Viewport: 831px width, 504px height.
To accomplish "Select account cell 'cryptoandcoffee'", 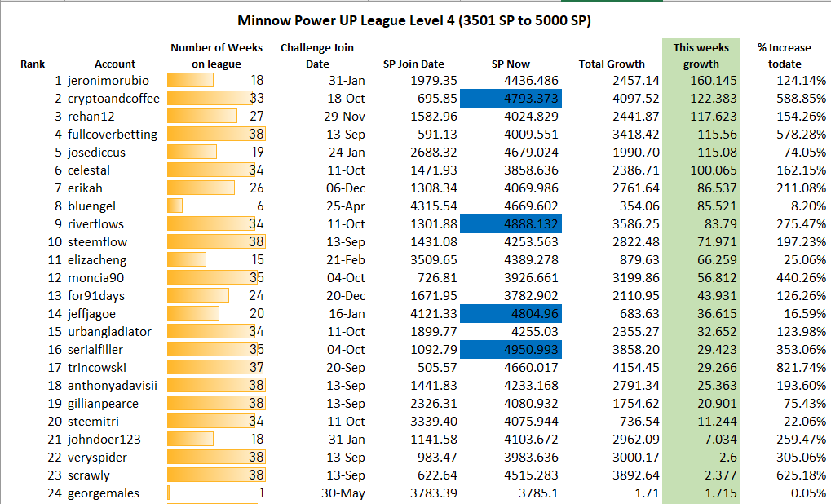I will pyautogui.click(x=113, y=99).
